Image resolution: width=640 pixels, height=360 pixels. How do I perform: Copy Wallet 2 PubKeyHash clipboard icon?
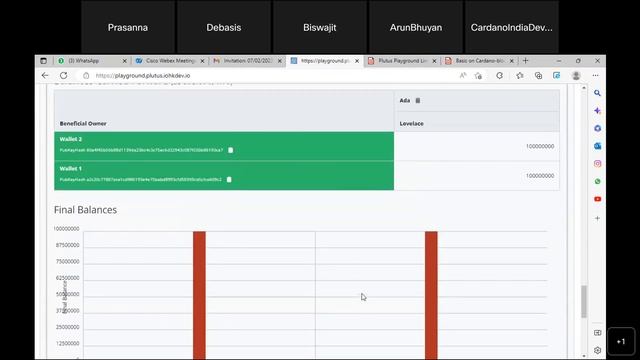tap(231, 150)
